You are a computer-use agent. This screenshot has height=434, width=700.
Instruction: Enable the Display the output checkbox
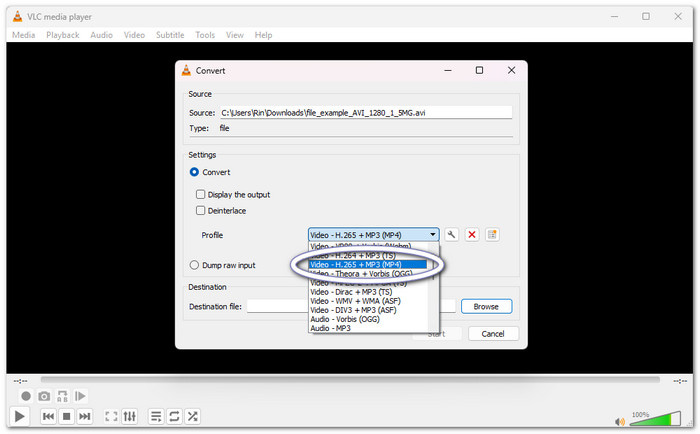pos(200,194)
